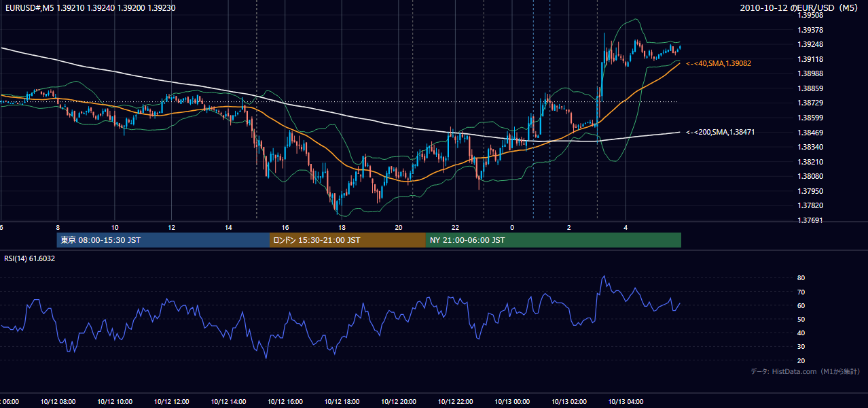Click the 1.39118 price axis label

[x=810, y=59]
